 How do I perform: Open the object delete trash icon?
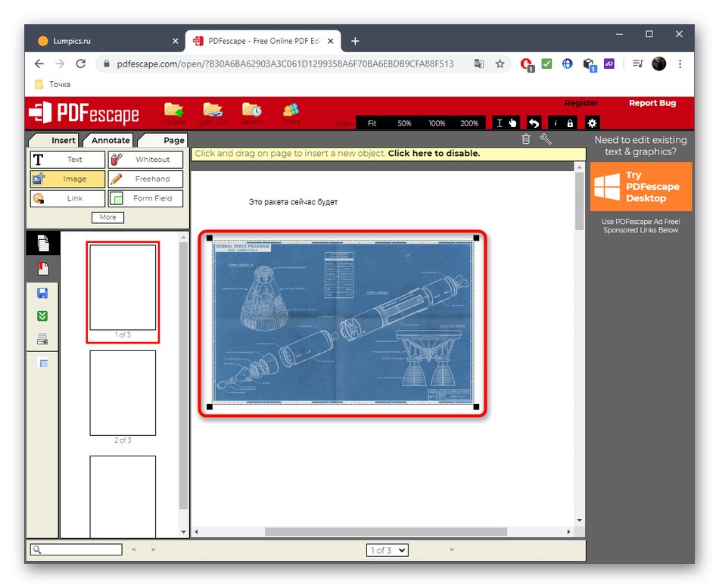click(x=526, y=139)
